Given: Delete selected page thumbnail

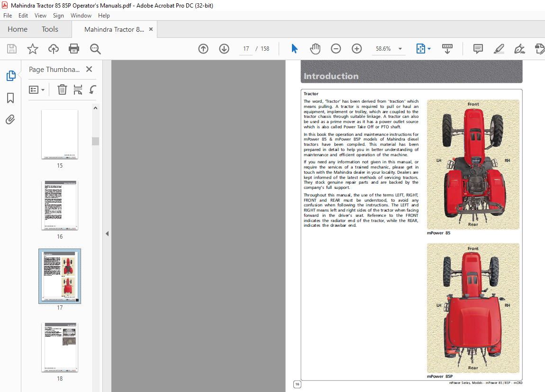Looking at the screenshot, I should click(x=62, y=89).
